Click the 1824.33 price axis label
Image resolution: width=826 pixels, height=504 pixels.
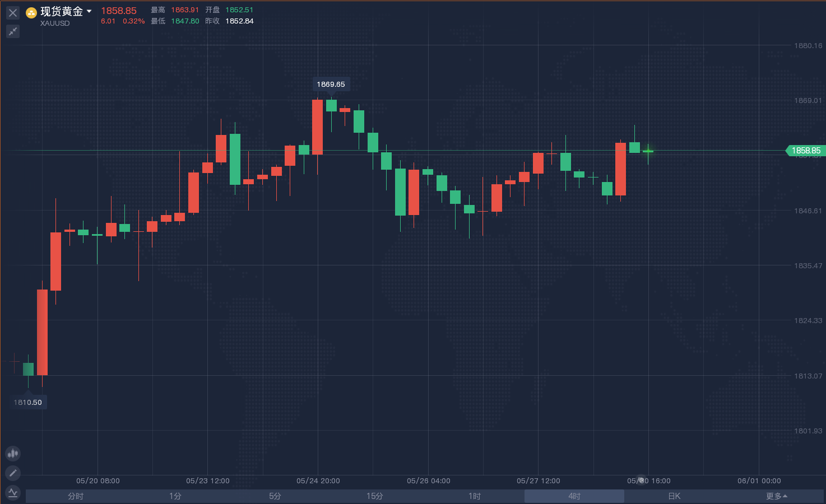pos(808,321)
